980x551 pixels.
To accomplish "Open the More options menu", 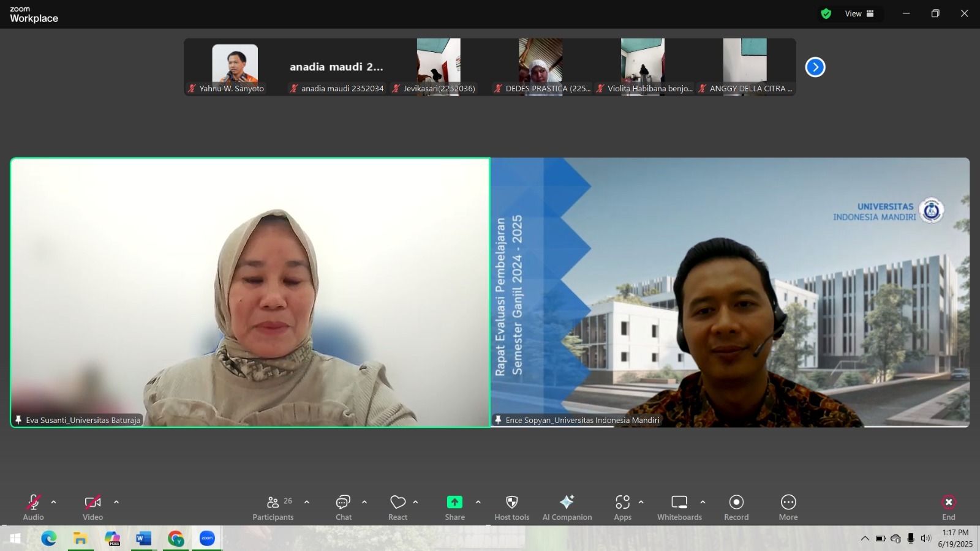I will tap(788, 508).
